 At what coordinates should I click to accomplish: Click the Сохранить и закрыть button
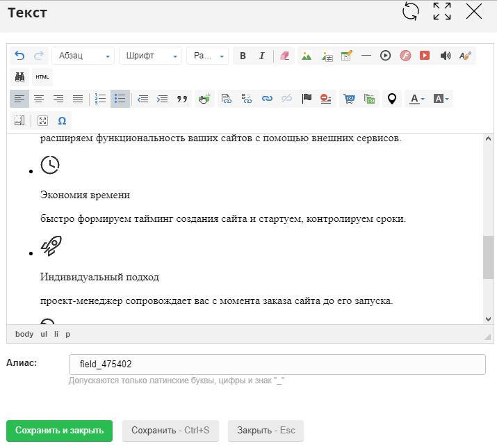pos(59,431)
